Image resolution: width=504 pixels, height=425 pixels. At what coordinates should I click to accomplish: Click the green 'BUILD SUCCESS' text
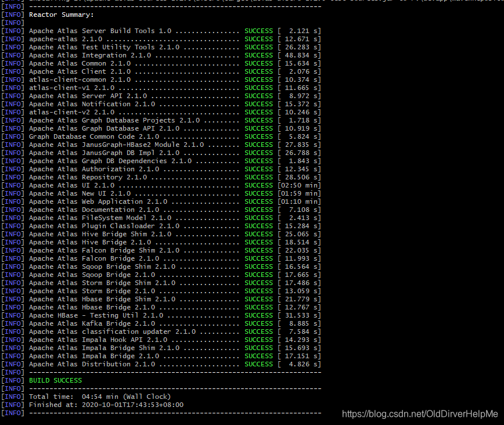coord(55,380)
